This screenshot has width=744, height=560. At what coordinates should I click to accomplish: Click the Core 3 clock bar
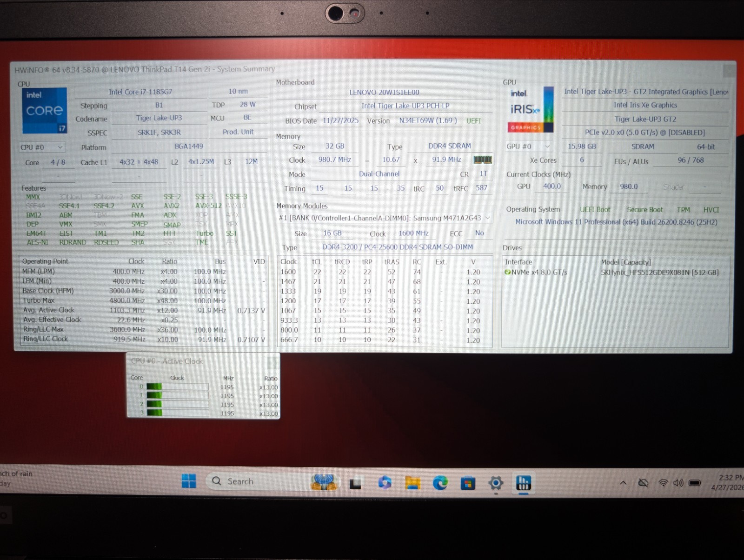tap(177, 413)
